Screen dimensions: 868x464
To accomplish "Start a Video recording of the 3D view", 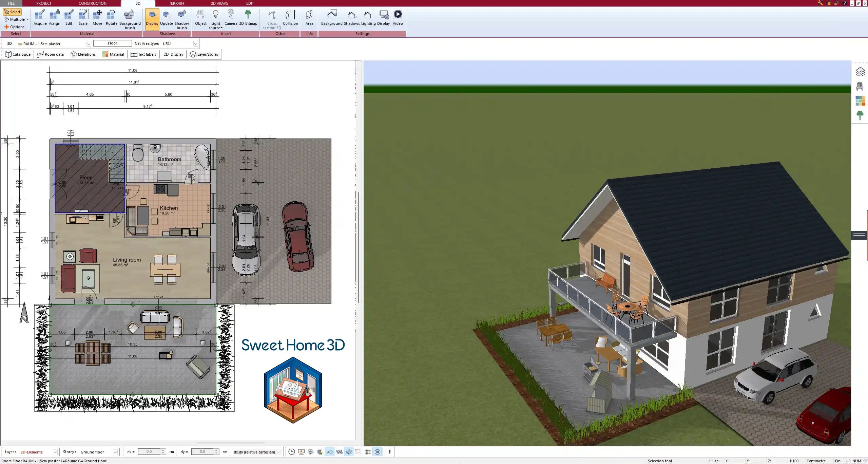I will click(x=397, y=17).
